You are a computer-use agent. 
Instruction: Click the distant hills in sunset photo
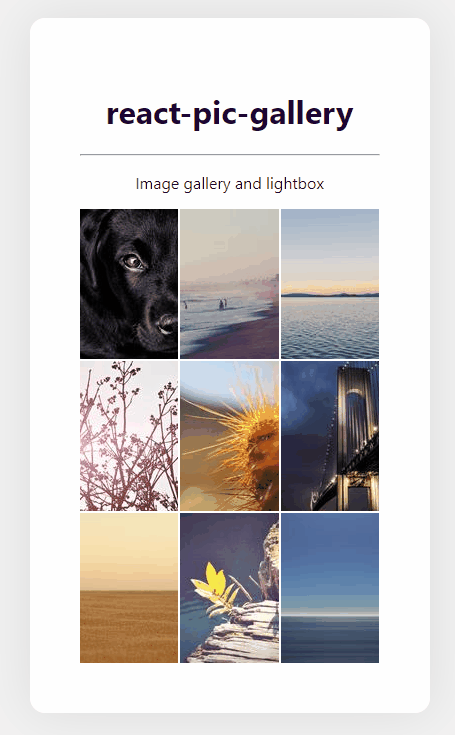(330, 295)
